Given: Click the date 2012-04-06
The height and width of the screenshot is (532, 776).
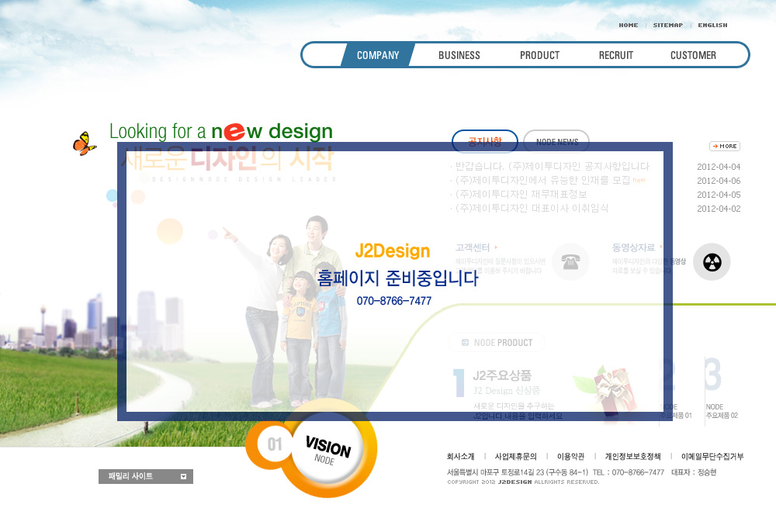Looking at the screenshot, I should tap(719, 181).
